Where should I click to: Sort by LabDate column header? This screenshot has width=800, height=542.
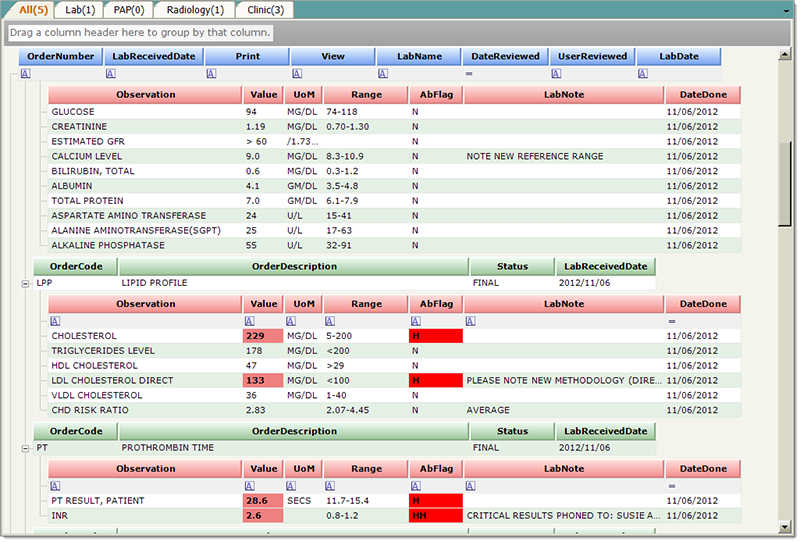click(679, 56)
